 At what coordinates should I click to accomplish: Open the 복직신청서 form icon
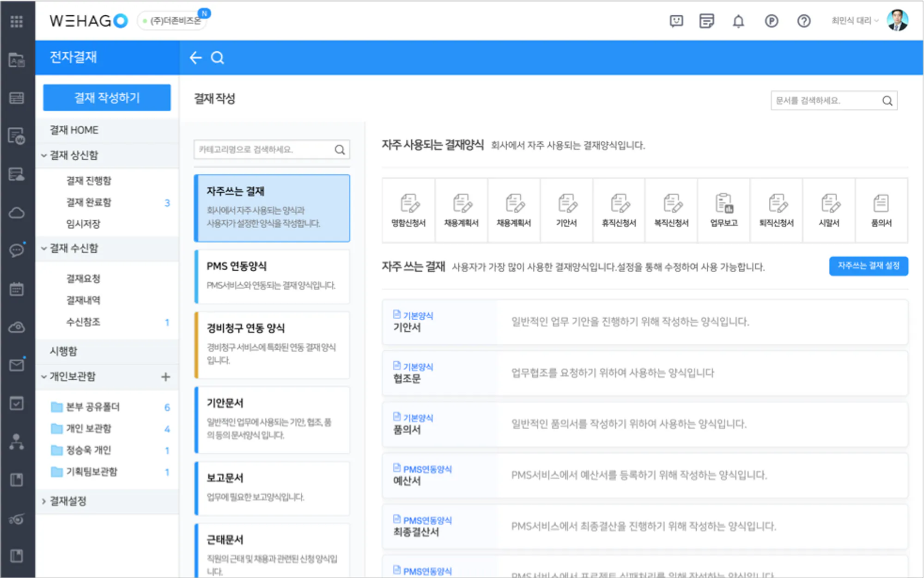coord(672,210)
